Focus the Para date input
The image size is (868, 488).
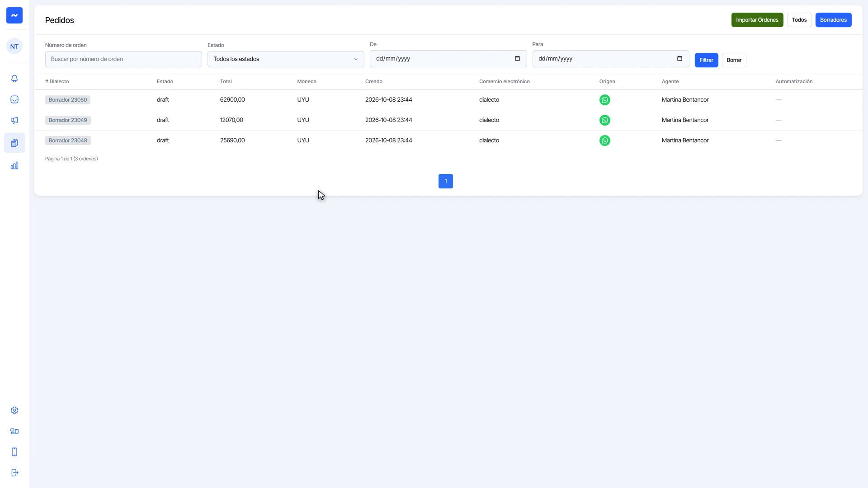tap(611, 59)
